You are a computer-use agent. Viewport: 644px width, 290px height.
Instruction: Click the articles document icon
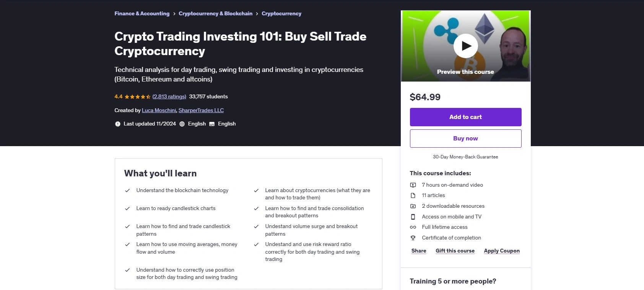(x=413, y=196)
